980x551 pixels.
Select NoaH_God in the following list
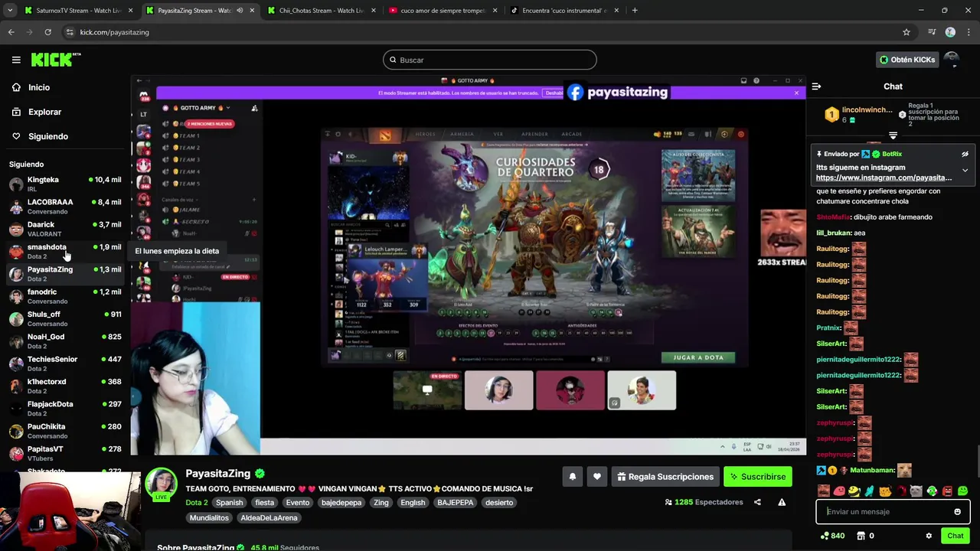coord(65,341)
